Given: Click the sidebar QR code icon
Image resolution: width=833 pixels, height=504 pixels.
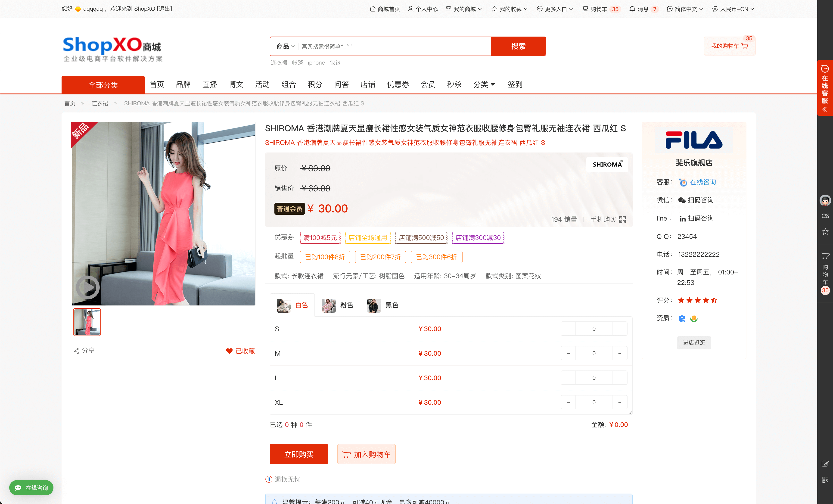Looking at the screenshot, I should click(x=825, y=480).
